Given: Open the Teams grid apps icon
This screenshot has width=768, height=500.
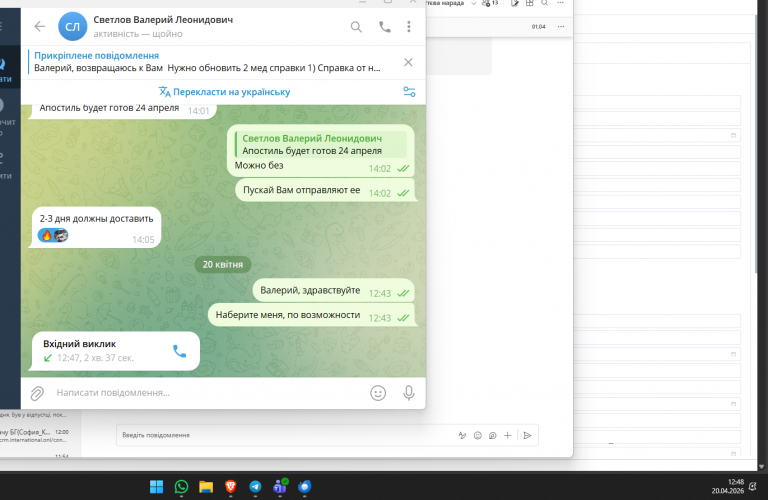Looking at the screenshot, I should [x=529, y=3].
